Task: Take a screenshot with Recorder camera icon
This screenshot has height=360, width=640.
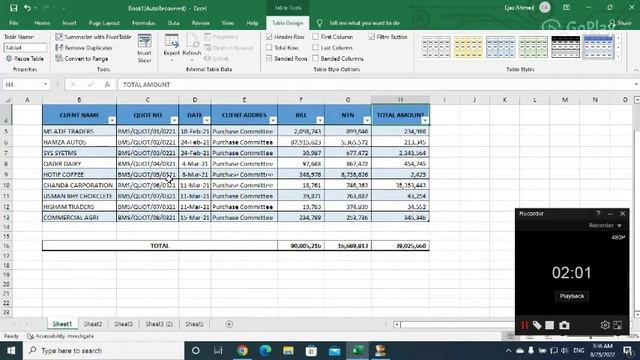Action: [564, 325]
